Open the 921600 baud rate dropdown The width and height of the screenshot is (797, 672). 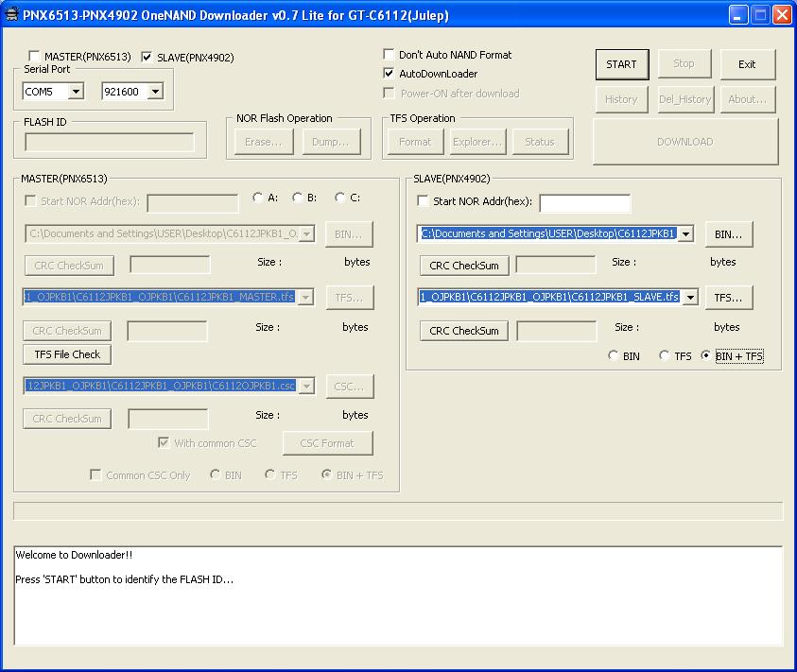click(155, 92)
